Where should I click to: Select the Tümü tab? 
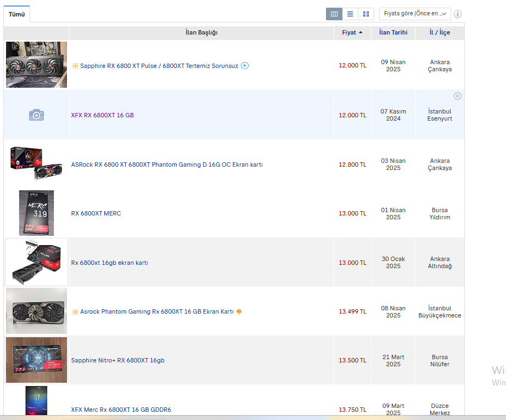point(17,14)
